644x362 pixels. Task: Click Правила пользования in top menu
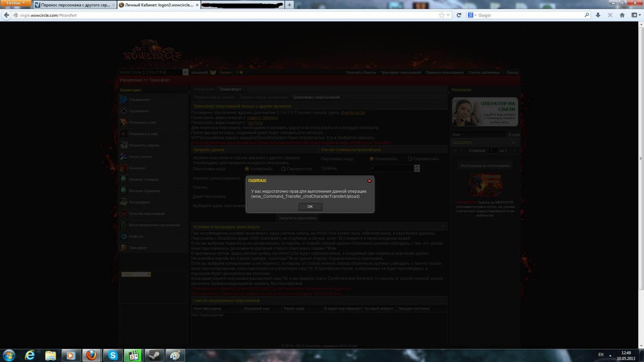(x=445, y=73)
